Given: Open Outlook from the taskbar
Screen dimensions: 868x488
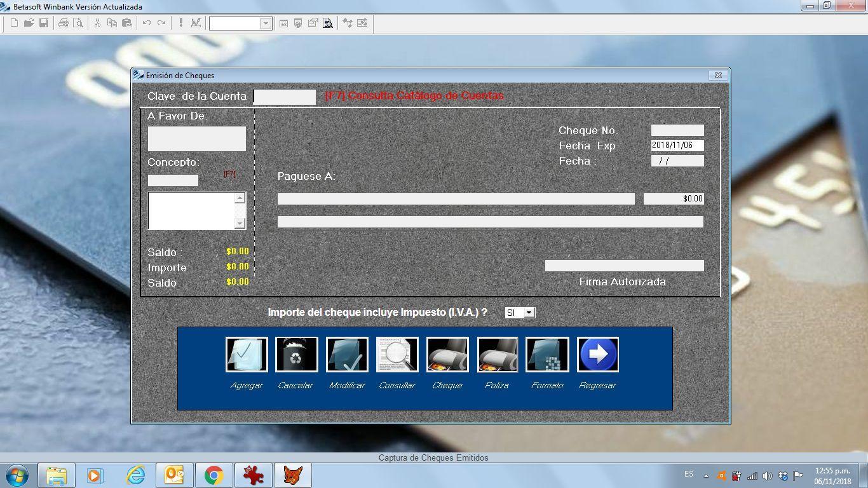Looking at the screenshot, I should 174,475.
